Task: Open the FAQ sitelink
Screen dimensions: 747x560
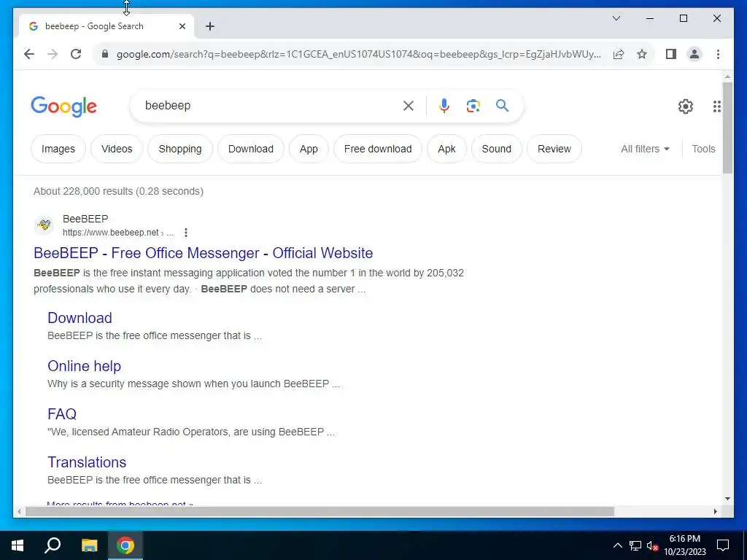Action: click(62, 414)
